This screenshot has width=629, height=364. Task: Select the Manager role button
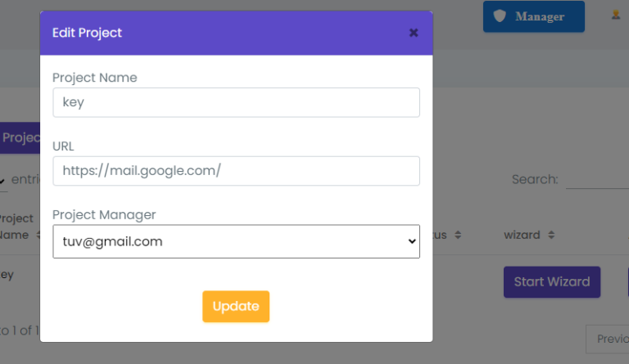click(533, 16)
